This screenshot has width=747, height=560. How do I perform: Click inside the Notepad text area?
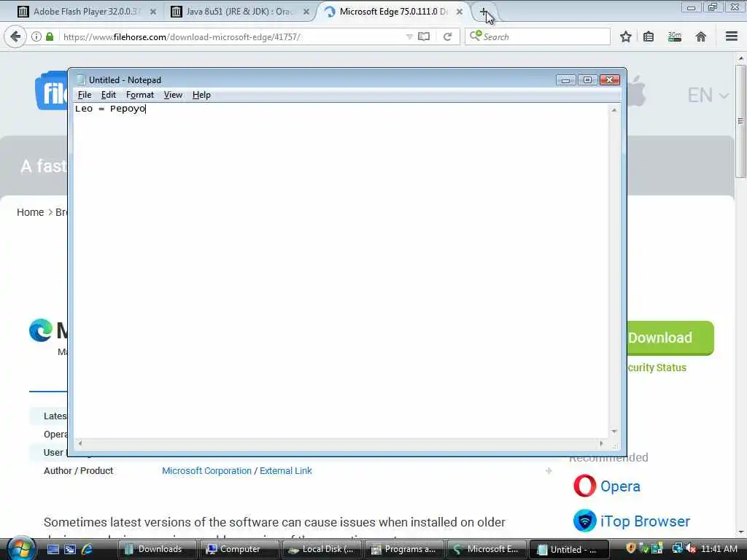(x=341, y=271)
